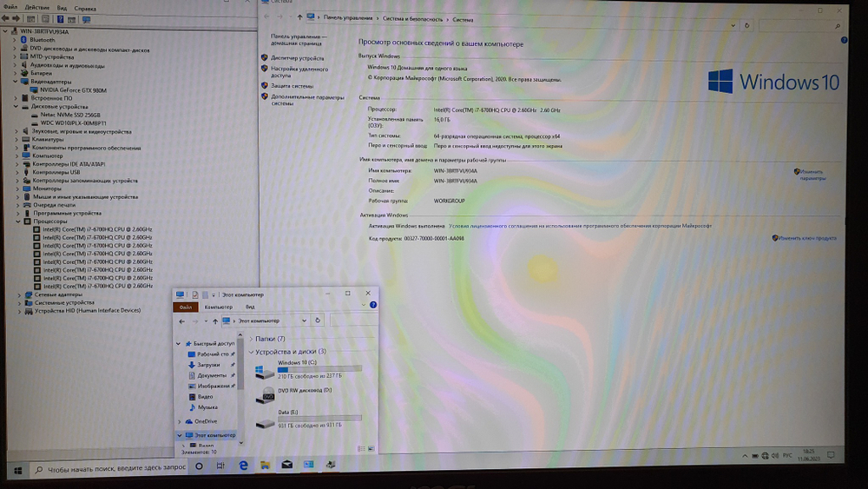The height and width of the screenshot is (489, 868).
Task: Expand the Сетевые адаптеры category
Action: pyautogui.click(x=19, y=294)
